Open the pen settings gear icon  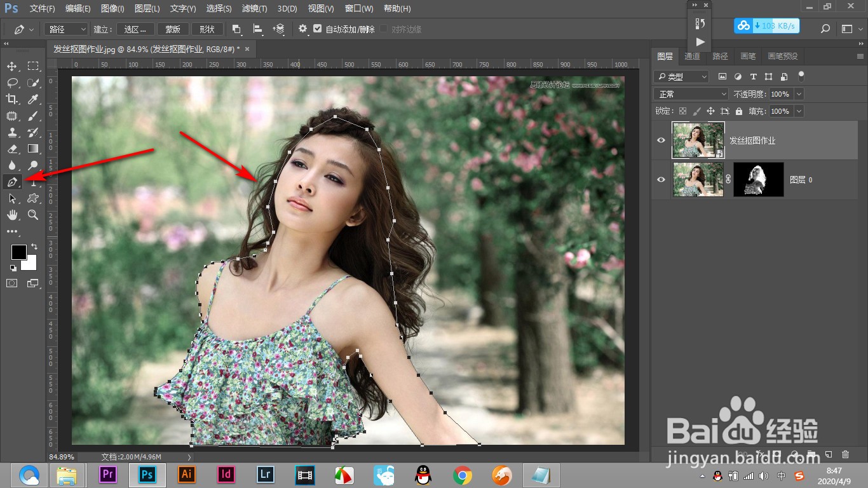[x=302, y=29]
